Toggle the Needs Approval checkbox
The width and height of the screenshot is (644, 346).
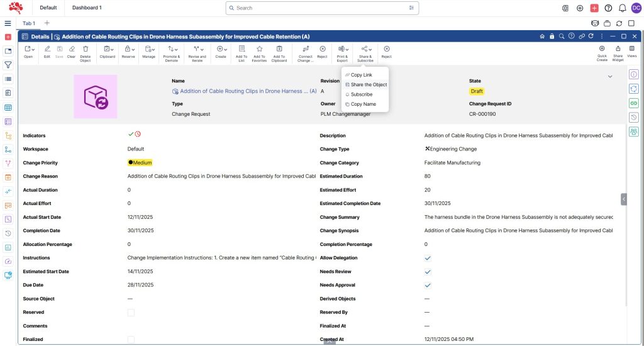click(x=428, y=285)
